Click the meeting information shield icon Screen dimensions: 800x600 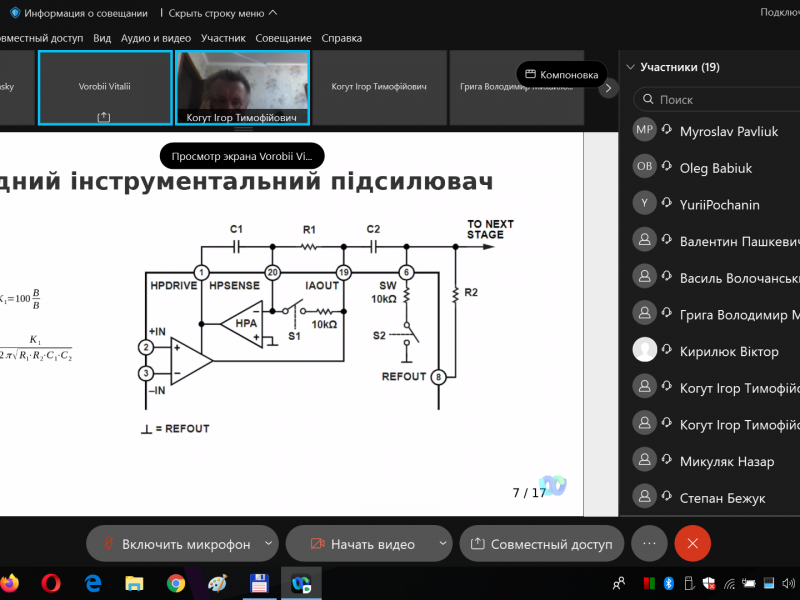pyautogui.click(x=15, y=13)
